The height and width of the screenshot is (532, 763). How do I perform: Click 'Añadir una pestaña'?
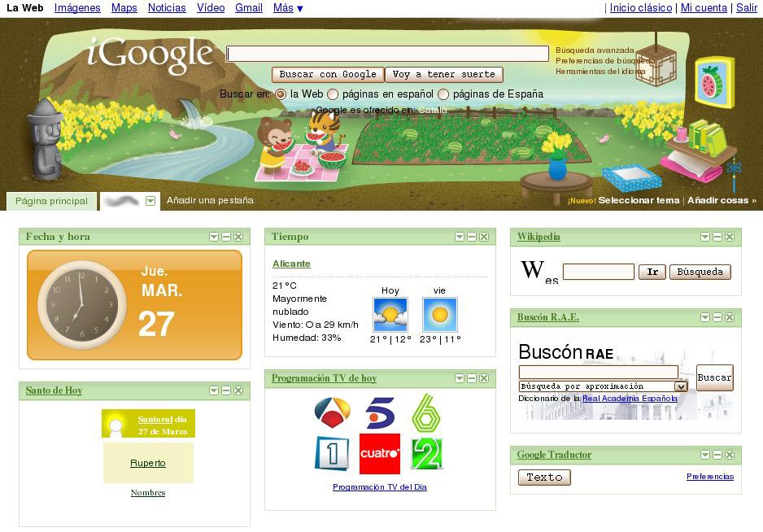[210, 200]
